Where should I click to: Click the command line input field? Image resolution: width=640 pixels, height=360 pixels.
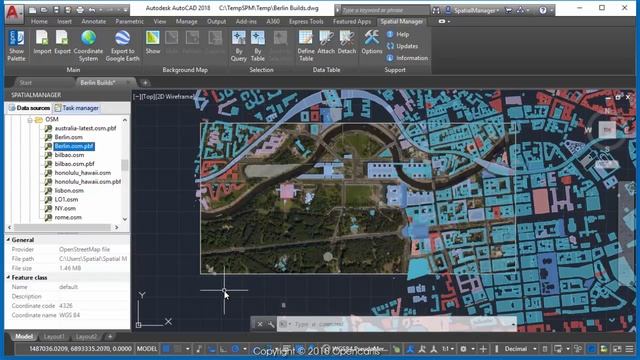point(398,324)
